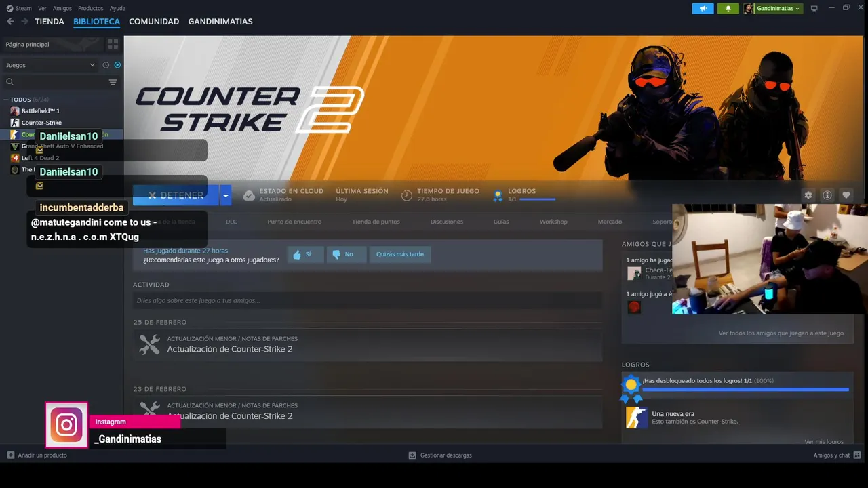This screenshot has width=868, height=488.
Task: Show game information icon
Action: coord(827,195)
